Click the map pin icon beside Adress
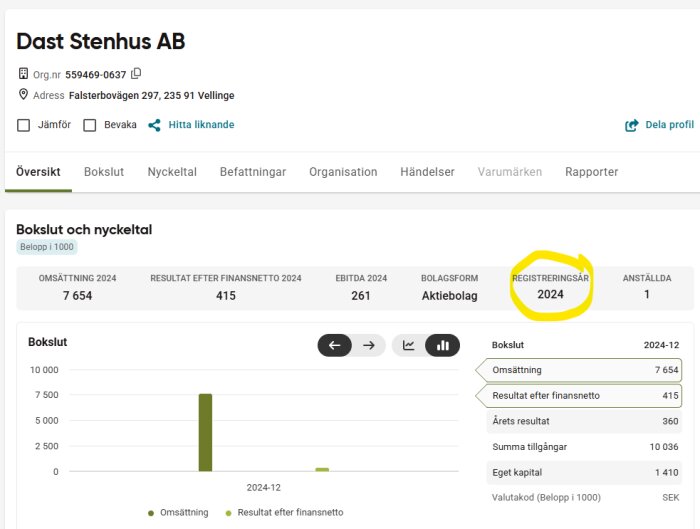 (x=23, y=95)
